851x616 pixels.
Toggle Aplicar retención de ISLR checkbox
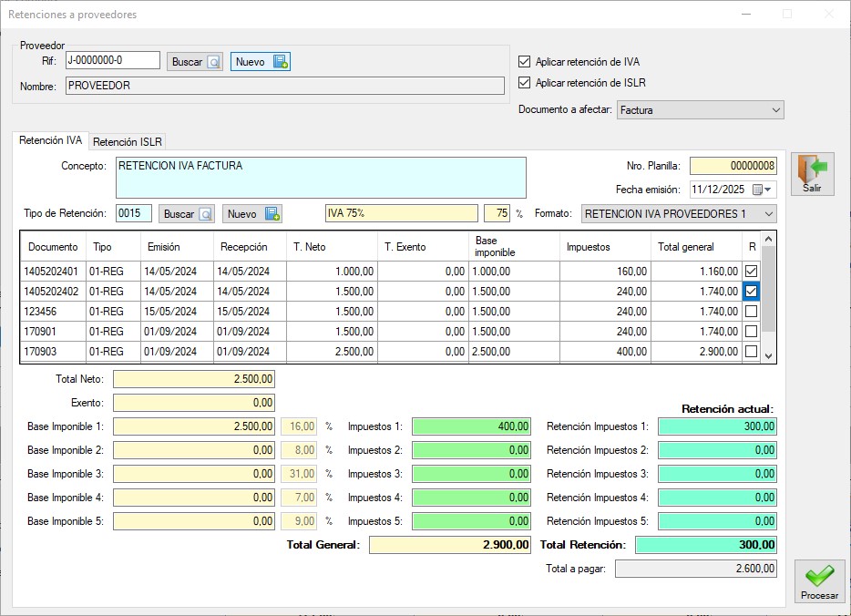524,83
